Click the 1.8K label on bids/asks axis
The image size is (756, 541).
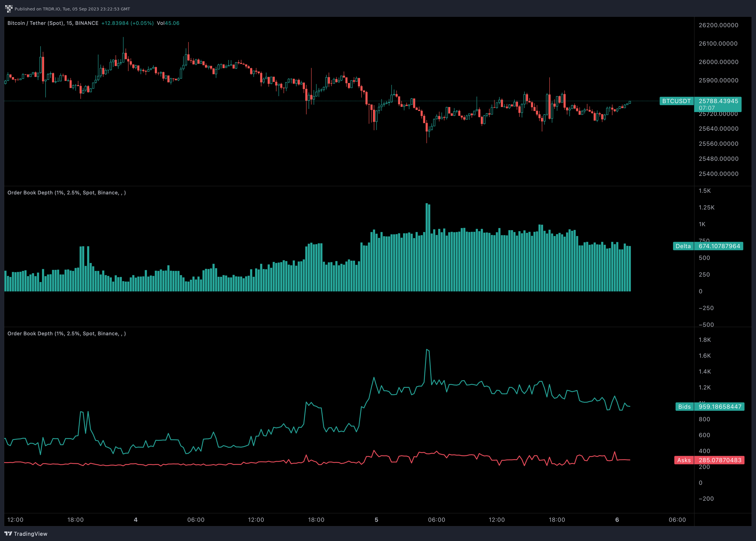pyautogui.click(x=704, y=340)
